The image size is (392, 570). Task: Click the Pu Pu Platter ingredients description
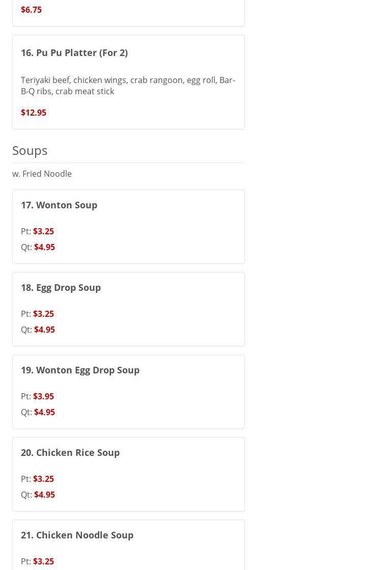(x=128, y=86)
